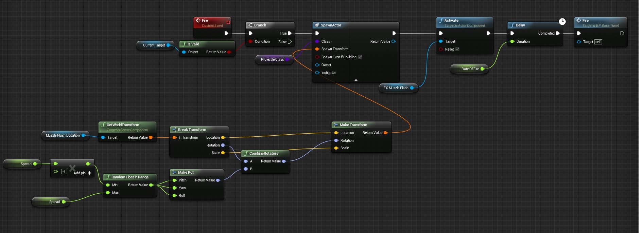Click SpawnActor's exec output pin
This screenshot has height=233, width=644.
(x=394, y=33)
